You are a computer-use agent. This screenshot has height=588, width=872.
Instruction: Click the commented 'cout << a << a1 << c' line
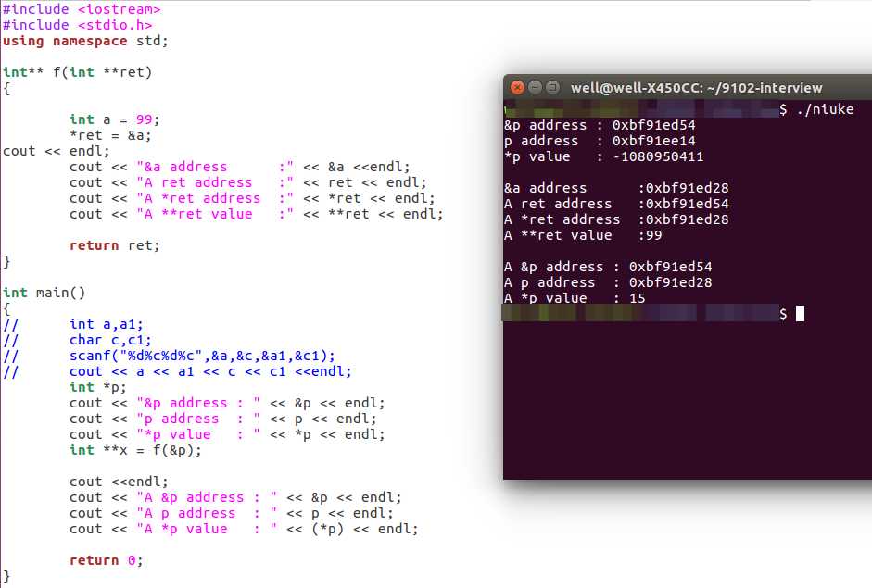pos(177,371)
